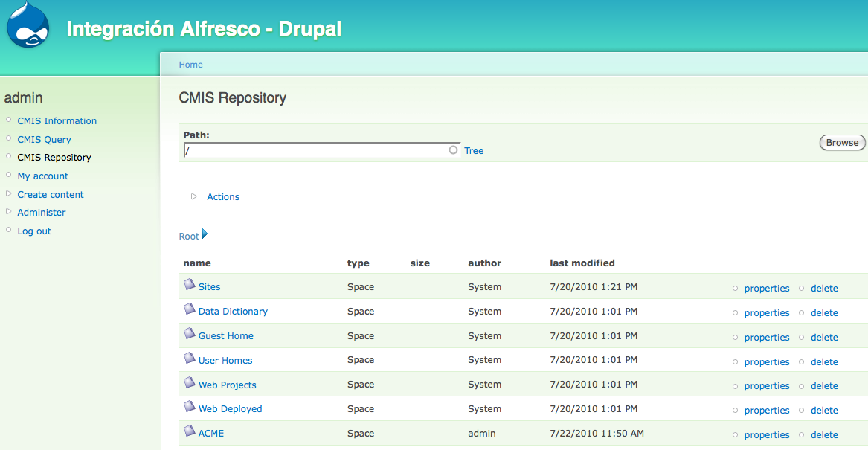Delete the ACME space
Image resolution: width=868 pixels, height=450 pixels.
(824, 435)
